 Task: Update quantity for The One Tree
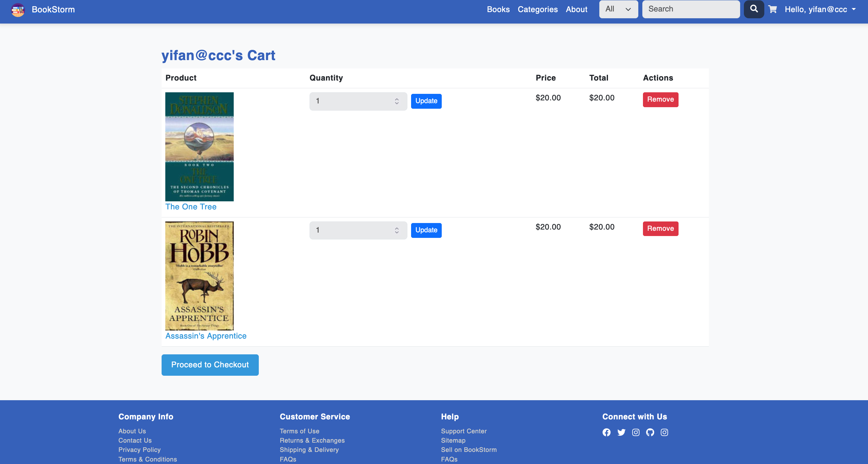point(426,101)
